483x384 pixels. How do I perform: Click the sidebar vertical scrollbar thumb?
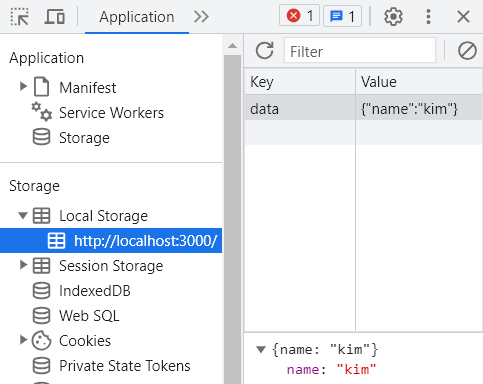click(x=232, y=219)
